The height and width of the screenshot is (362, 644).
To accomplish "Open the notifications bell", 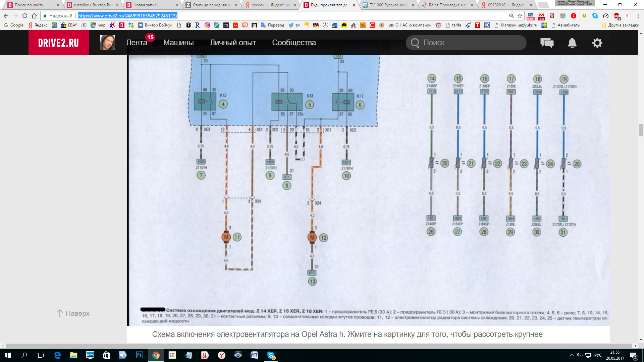I will click(x=572, y=43).
